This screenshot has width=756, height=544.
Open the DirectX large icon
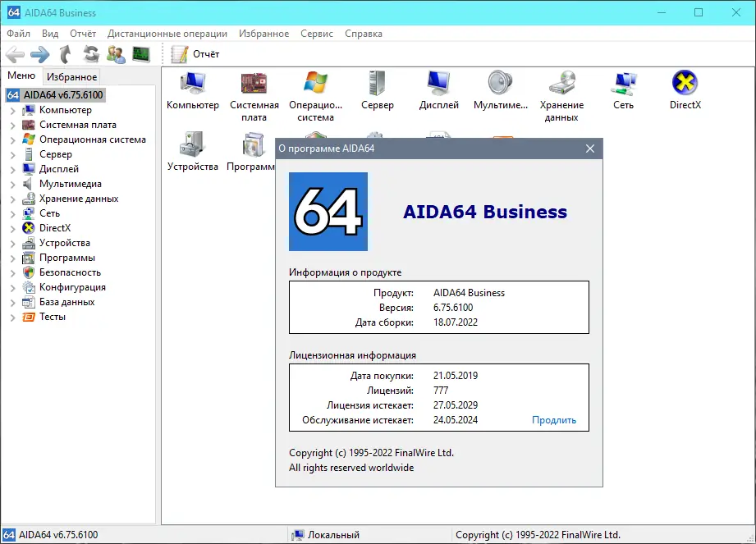click(685, 90)
